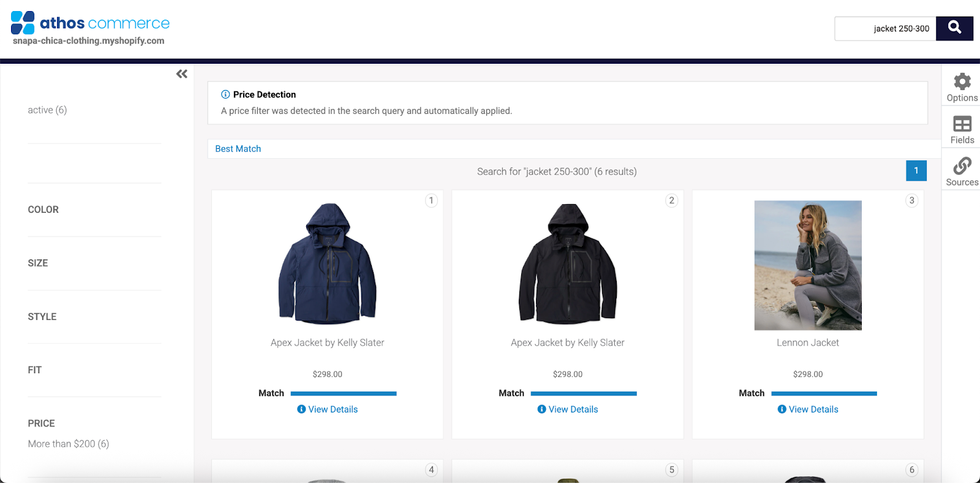Expand the COLOR filter section

tap(43, 210)
